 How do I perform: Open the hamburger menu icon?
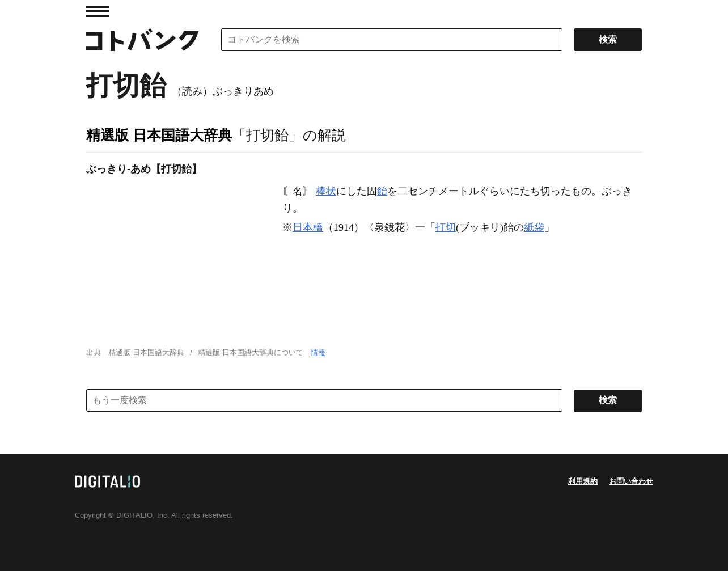(98, 11)
